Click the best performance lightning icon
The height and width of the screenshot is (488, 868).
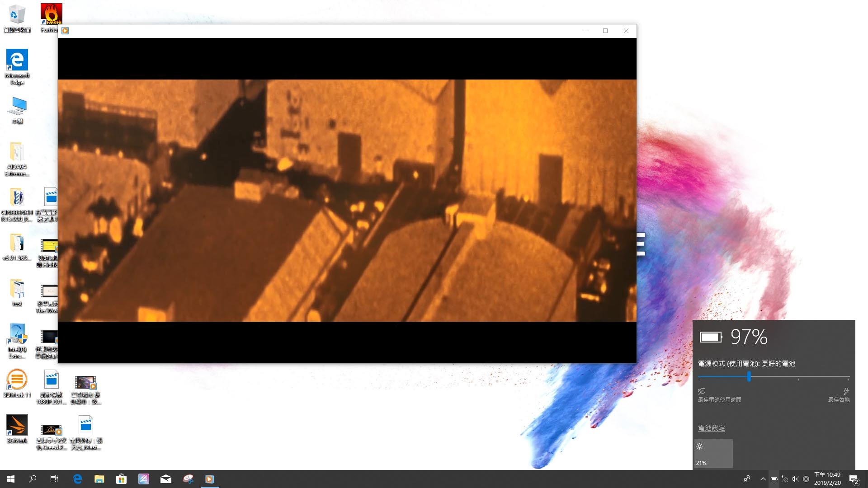click(x=846, y=391)
